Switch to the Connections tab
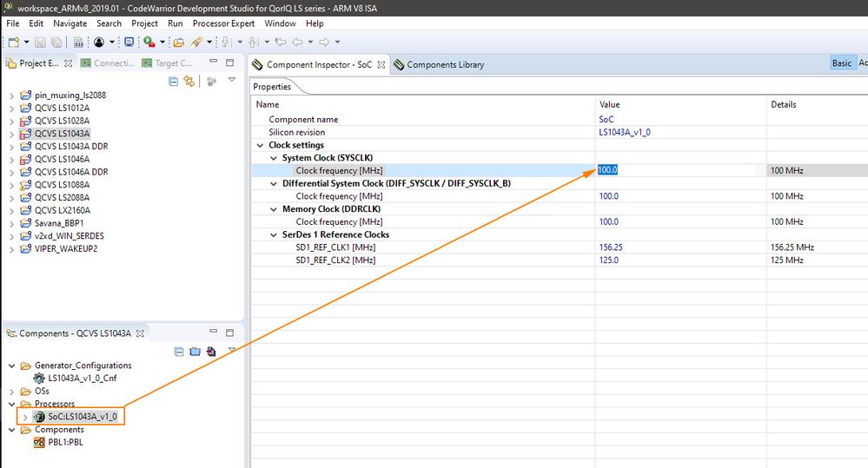This screenshot has height=468, width=868. click(108, 63)
